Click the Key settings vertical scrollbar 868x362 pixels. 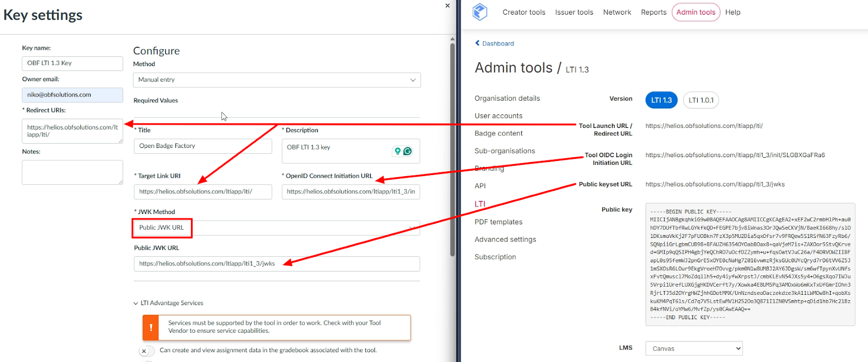click(x=452, y=149)
